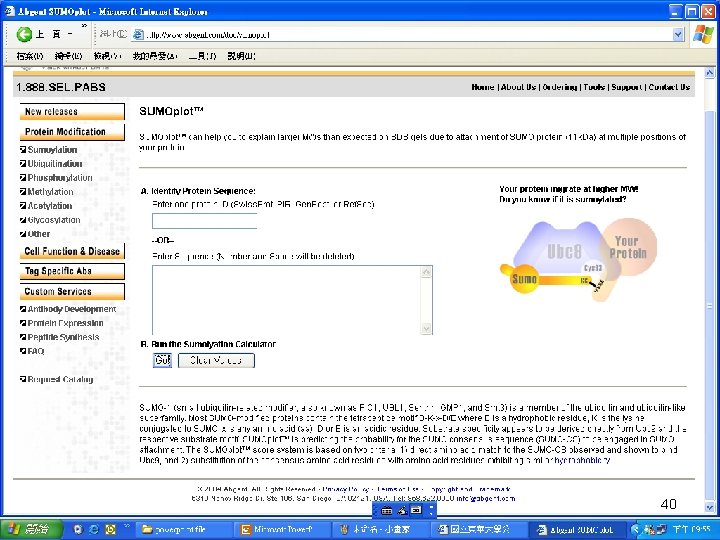Click the system tray clock
The height and width of the screenshot is (540, 720).
pyautogui.click(x=691, y=529)
